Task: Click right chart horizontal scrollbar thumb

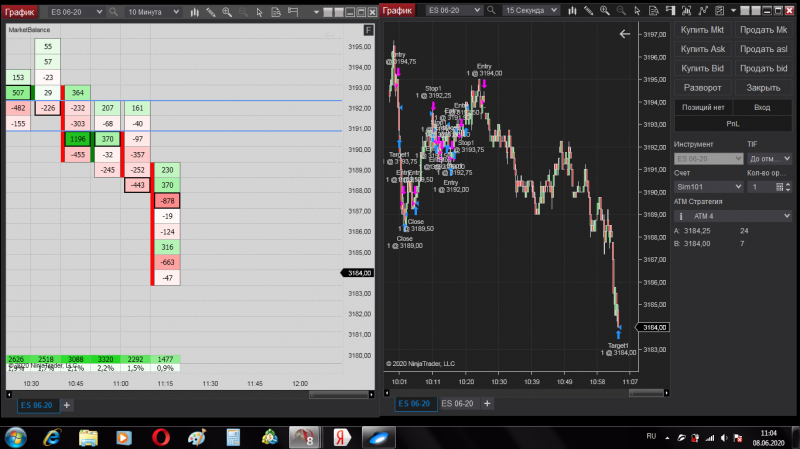Action: coord(646,393)
